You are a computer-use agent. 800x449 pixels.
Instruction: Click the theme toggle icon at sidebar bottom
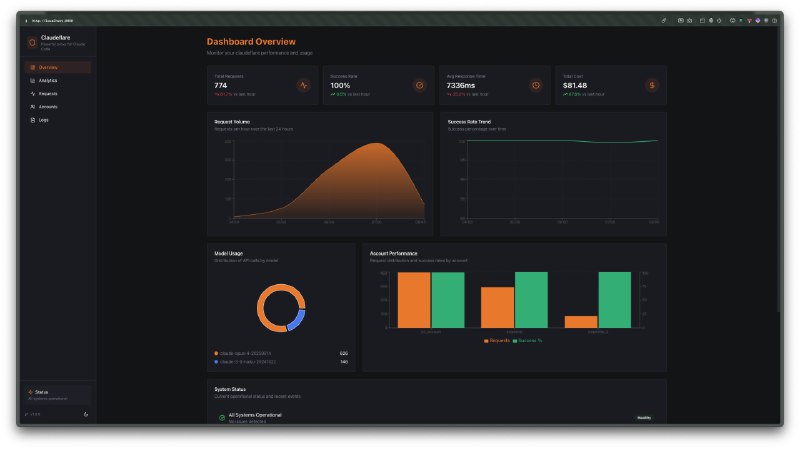click(86, 414)
